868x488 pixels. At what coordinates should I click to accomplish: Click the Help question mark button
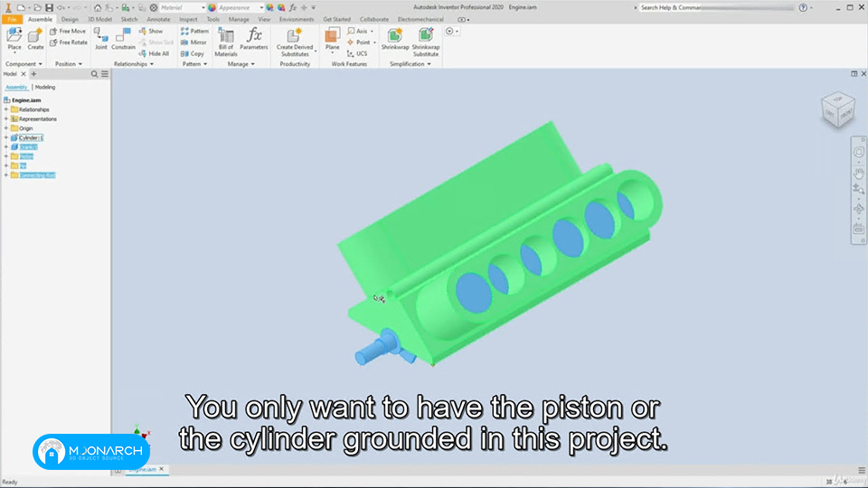click(803, 8)
